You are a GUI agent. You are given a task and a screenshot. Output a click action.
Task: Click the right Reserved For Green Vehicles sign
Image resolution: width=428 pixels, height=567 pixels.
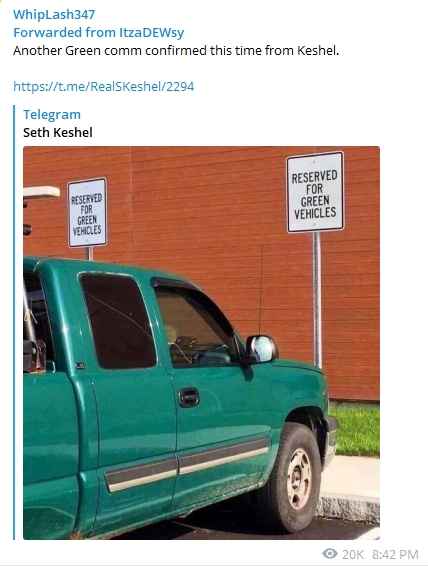pos(315,192)
